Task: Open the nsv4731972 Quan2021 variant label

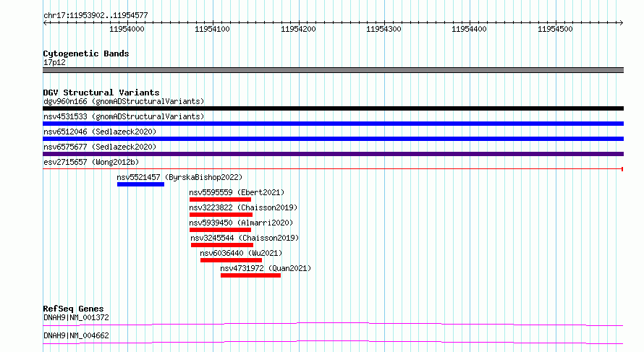Action: coord(266,268)
